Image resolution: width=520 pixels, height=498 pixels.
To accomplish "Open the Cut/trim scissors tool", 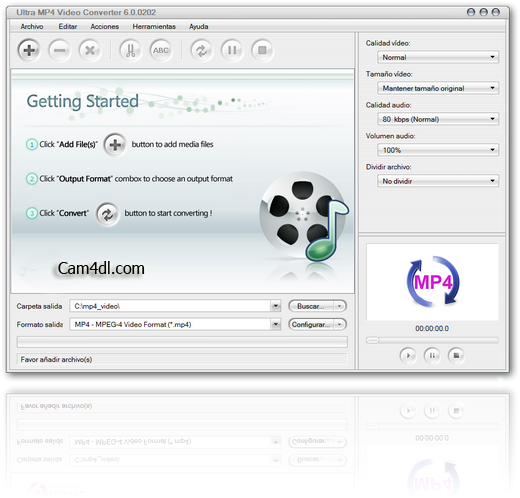I will tap(130, 50).
